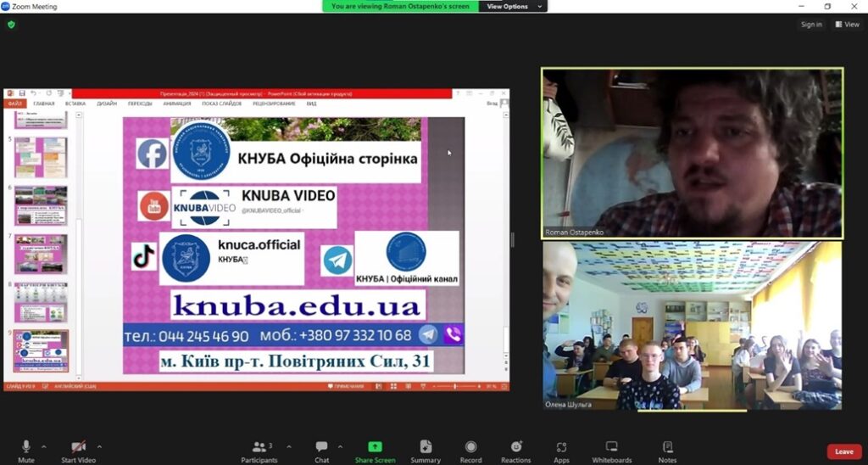Select slide 9 thumbnail
The width and height of the screenshot is (868, 465).
click(41, 350)
